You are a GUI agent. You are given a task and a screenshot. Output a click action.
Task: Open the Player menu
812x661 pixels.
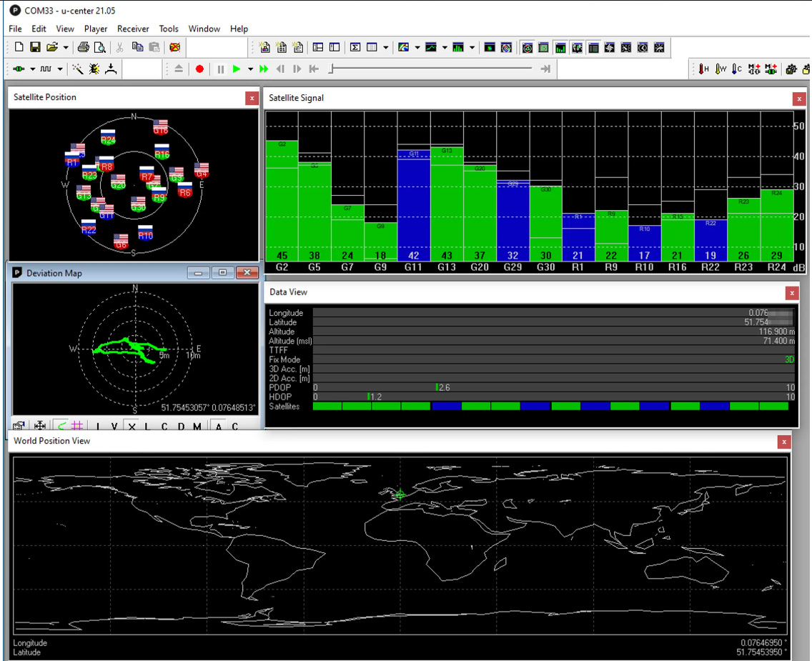click(96, 29)
